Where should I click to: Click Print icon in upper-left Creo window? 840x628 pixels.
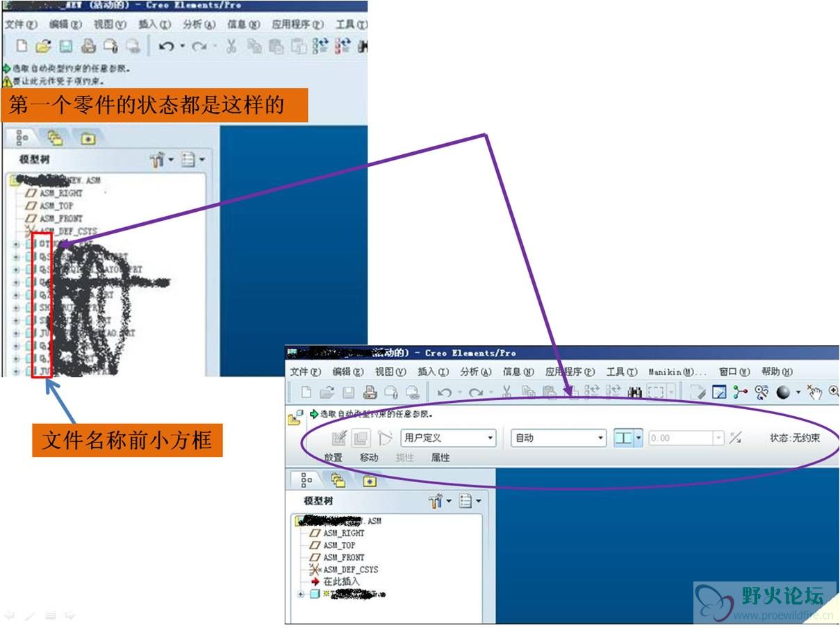pos(88,47)
